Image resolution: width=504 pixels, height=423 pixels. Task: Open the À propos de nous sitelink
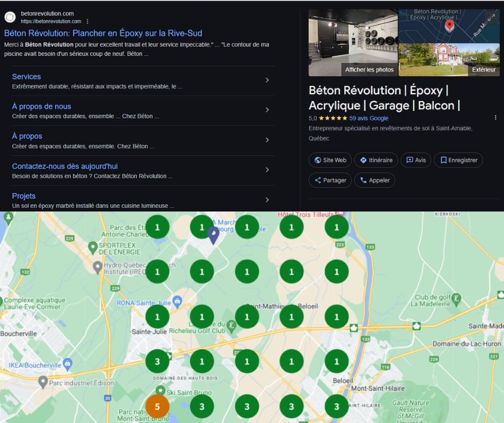pyautogui.click(x=41, y=106)
